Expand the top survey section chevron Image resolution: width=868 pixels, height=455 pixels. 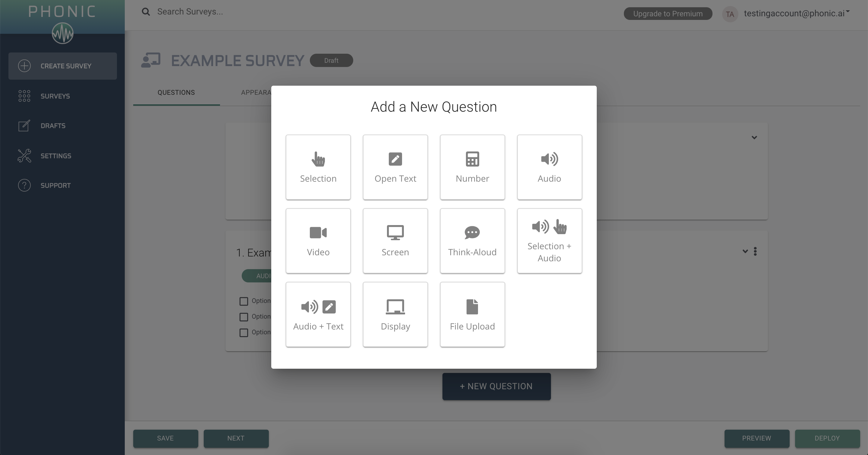pos(754,137)
